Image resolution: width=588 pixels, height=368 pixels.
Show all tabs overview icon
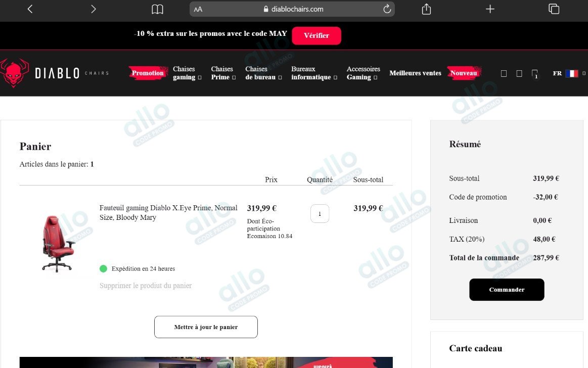click(554, 9)
